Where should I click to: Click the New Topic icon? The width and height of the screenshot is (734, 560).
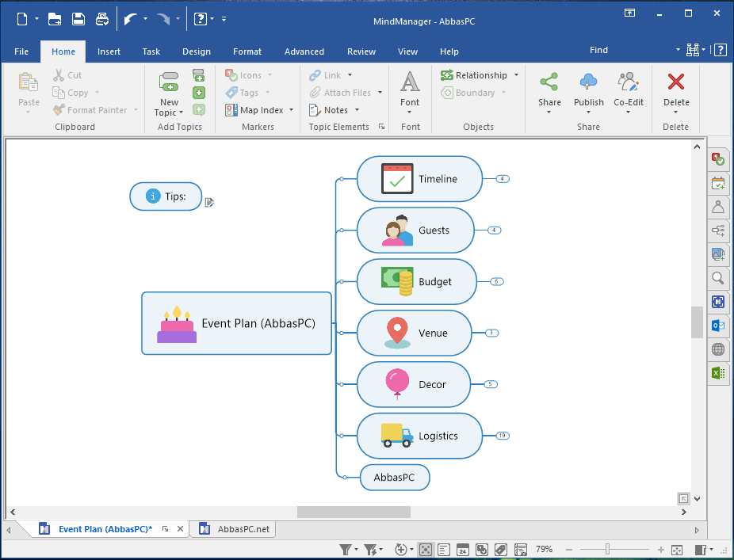tap(169, 82)
